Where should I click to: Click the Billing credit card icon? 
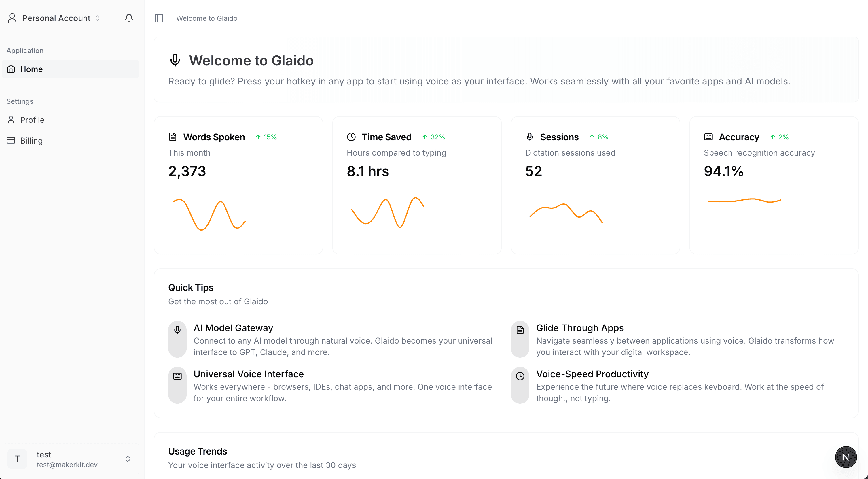coord(11,141)
